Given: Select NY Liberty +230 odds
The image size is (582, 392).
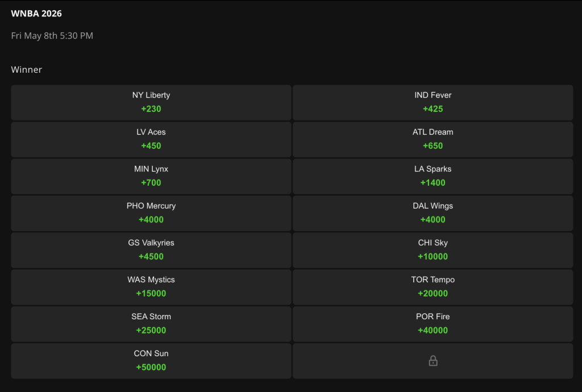Looking at the screenshot, I should point(151,103).
